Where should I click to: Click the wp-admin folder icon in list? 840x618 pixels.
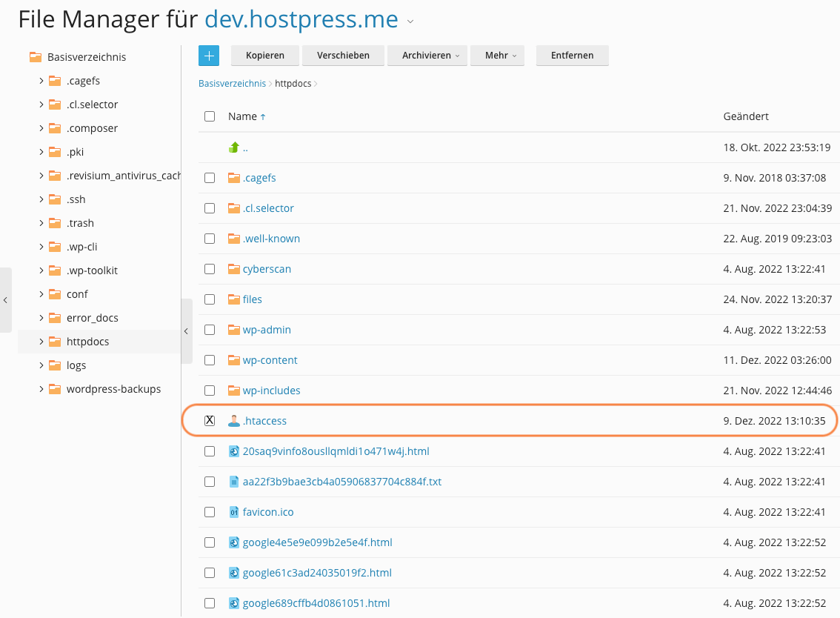tap(234, 330)
